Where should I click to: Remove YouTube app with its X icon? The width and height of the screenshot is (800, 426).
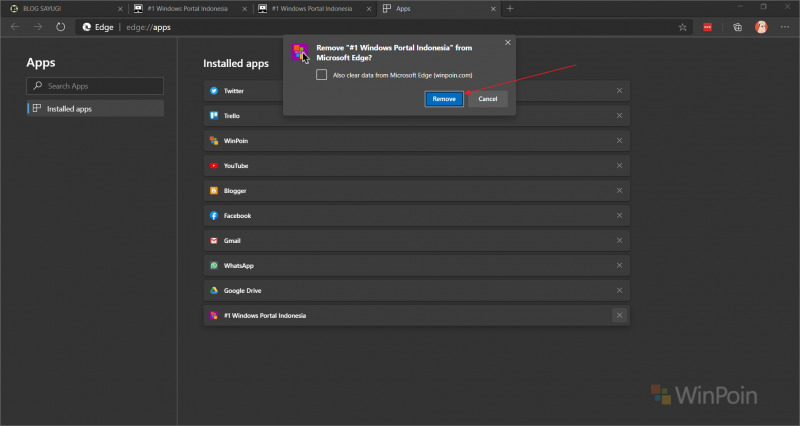[x=619, y=166]
